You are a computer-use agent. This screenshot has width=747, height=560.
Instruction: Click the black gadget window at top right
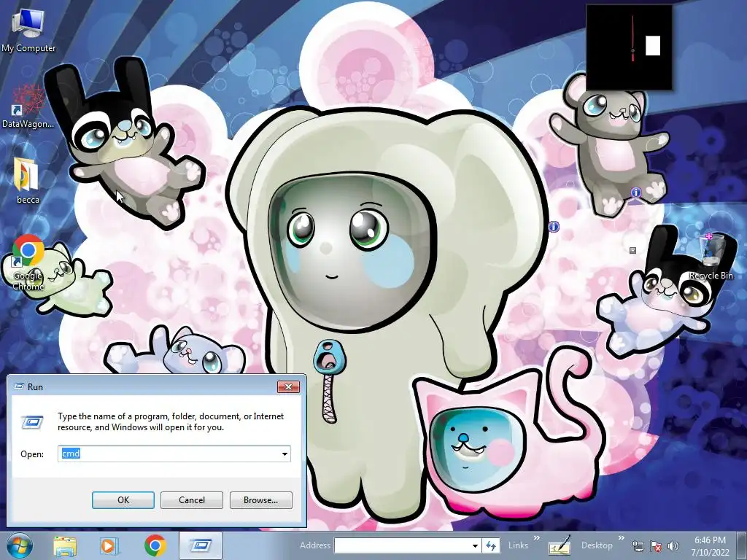pyautogui.click(x=629, y=47)
